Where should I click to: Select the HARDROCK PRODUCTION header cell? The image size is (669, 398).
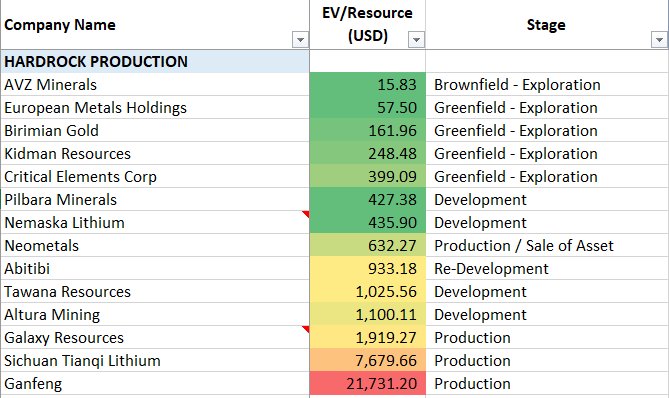tap(155, 61)
